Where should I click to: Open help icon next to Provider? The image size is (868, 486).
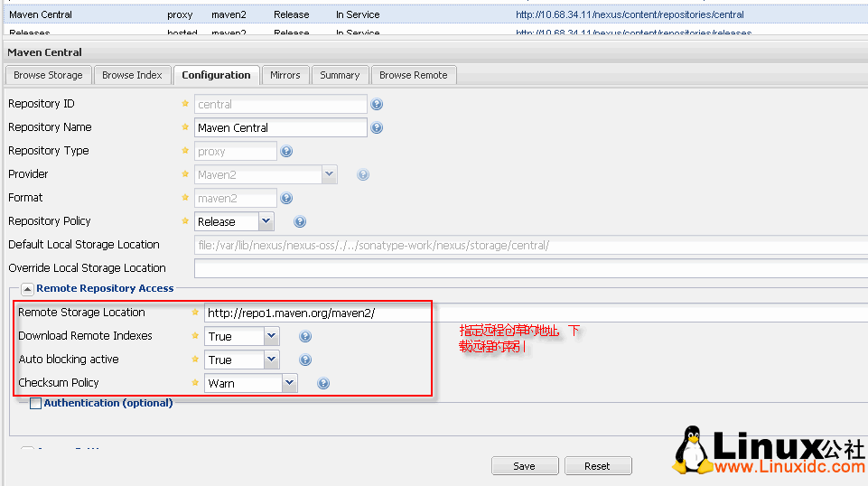[363, 175]
